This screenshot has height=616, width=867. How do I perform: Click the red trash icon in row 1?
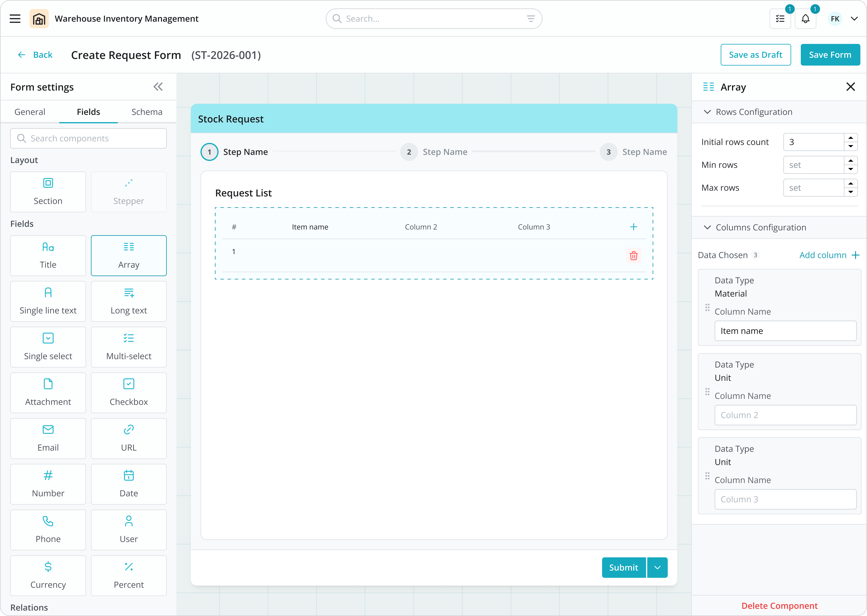click(633, 256)
